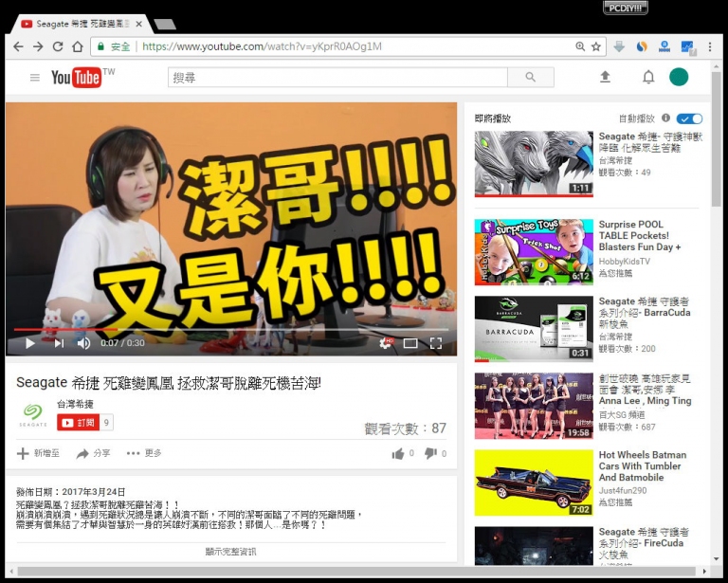The height and width of the screenshot is (583, 728).
Task: Open the Anna Lee, Ming Ting video title
Action: (x=645, y=390)
